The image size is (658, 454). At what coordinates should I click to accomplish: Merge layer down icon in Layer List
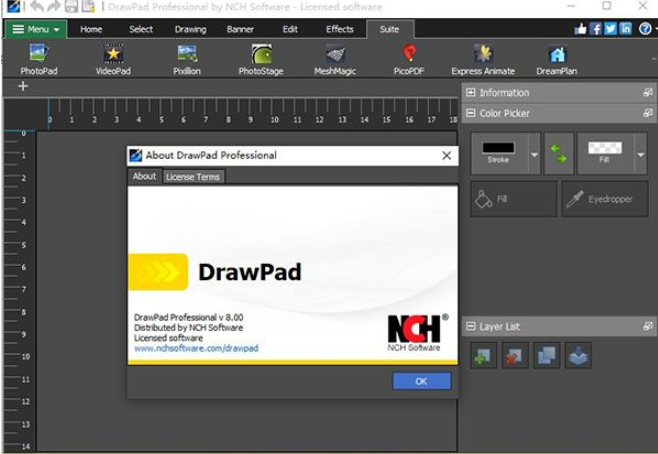578,355
